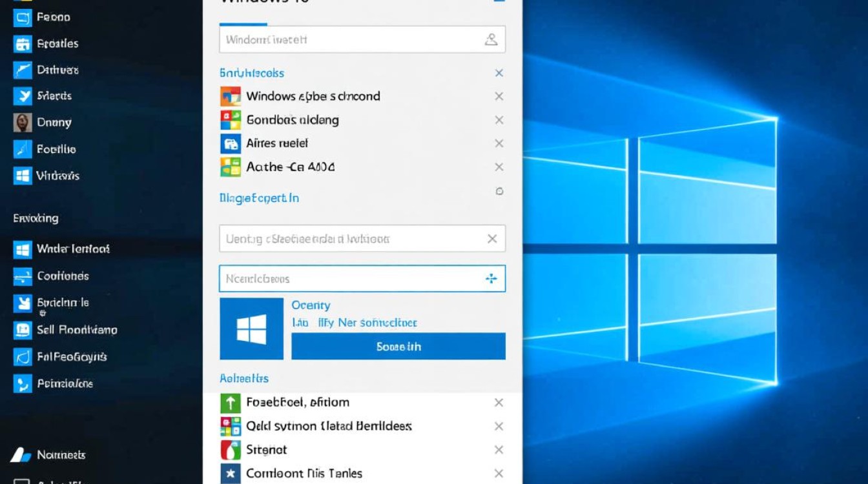Click the star icon beside Comloont Nis Tanles

pyautogui.click(x=232, y=473)
